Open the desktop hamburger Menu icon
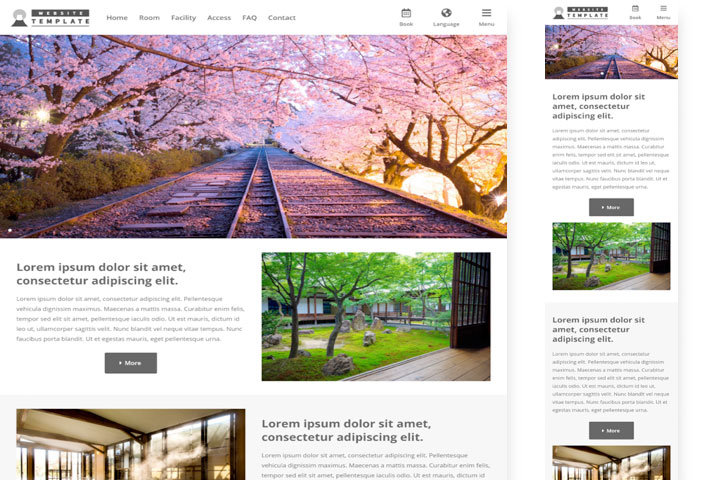Viewport: 720px width, 480px height. tap(486, 14)
